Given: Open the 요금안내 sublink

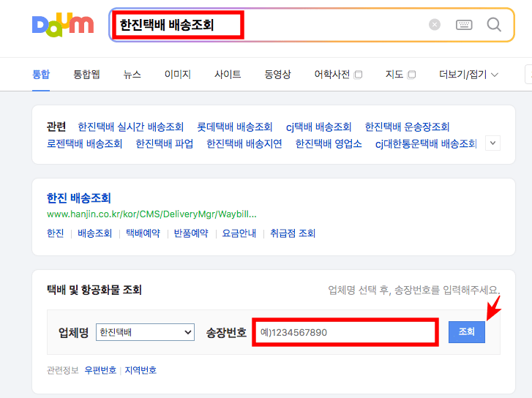Looking at the screenshot, I should coord(239,233).
